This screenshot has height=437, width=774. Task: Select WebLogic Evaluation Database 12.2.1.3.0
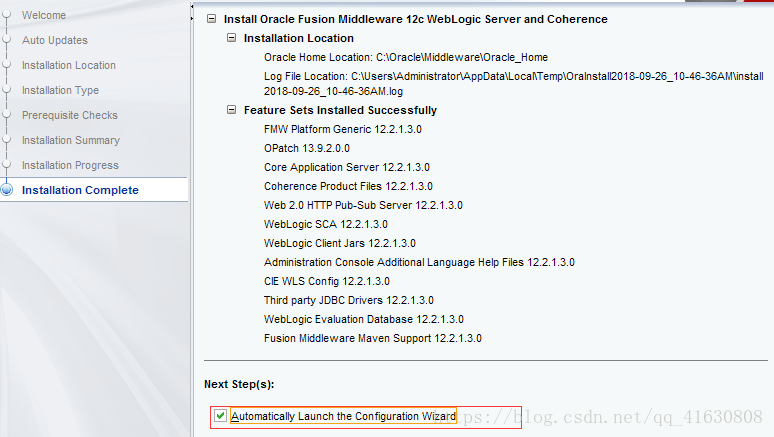[x=364, y=319]
